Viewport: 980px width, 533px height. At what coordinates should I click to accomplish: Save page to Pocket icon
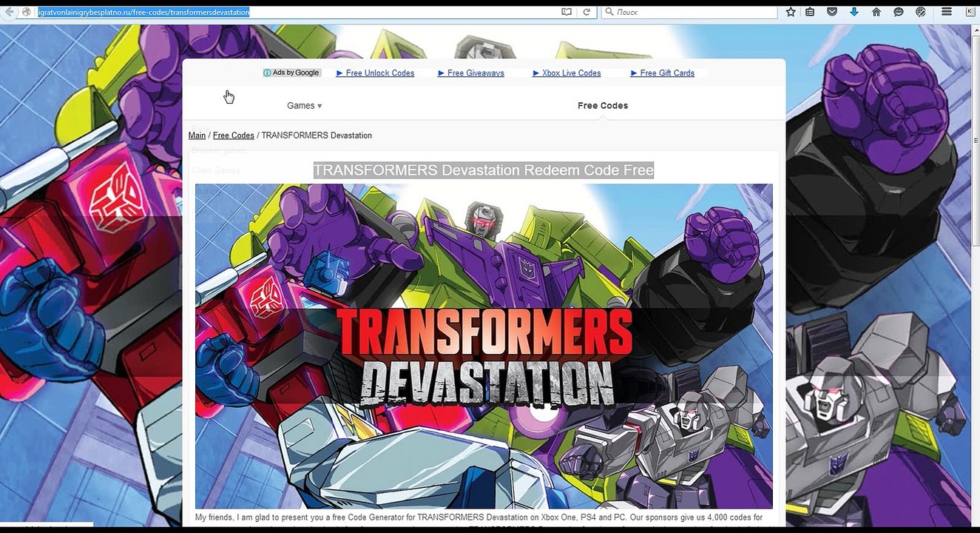click(x=832, y=12)
